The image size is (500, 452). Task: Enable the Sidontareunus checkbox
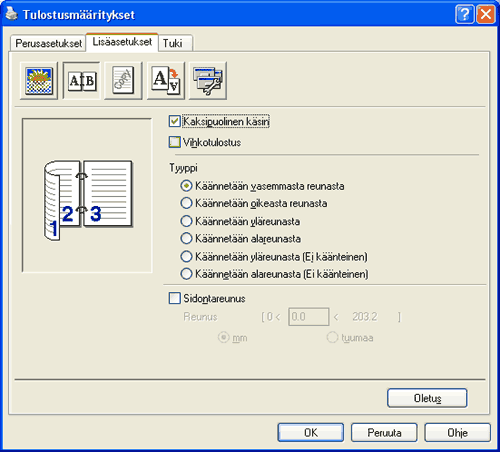pyautogui.click(x=174, y=298)
